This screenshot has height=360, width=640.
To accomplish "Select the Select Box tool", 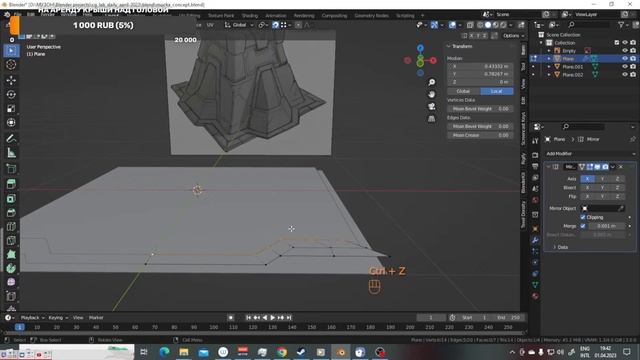I will 11,51.
